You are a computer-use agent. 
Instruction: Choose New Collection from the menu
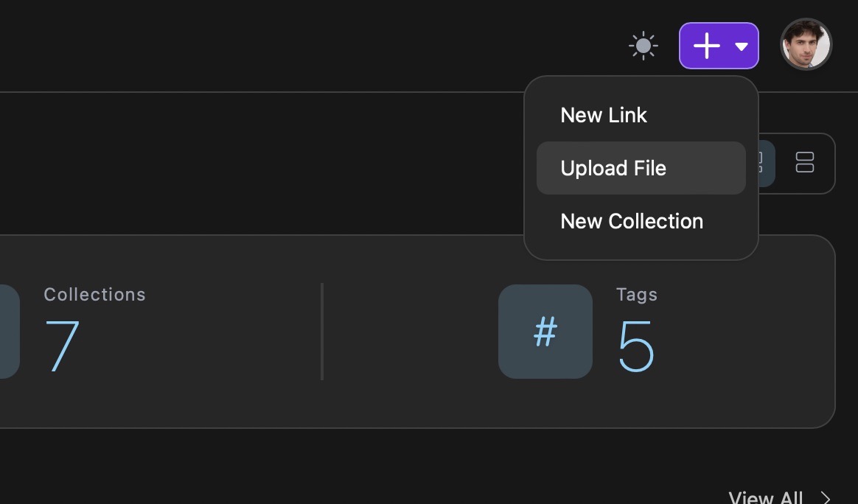tap(632, 221)
